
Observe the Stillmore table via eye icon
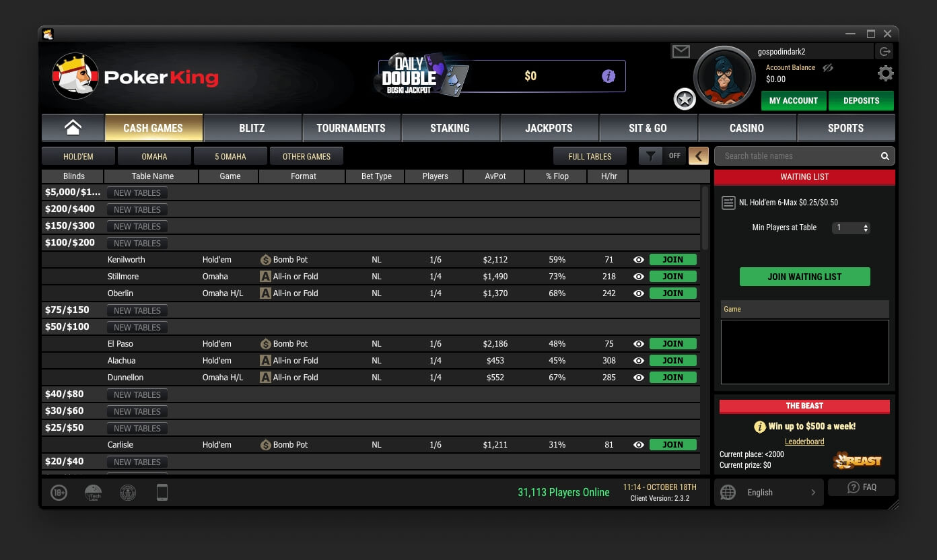[639, 277]
